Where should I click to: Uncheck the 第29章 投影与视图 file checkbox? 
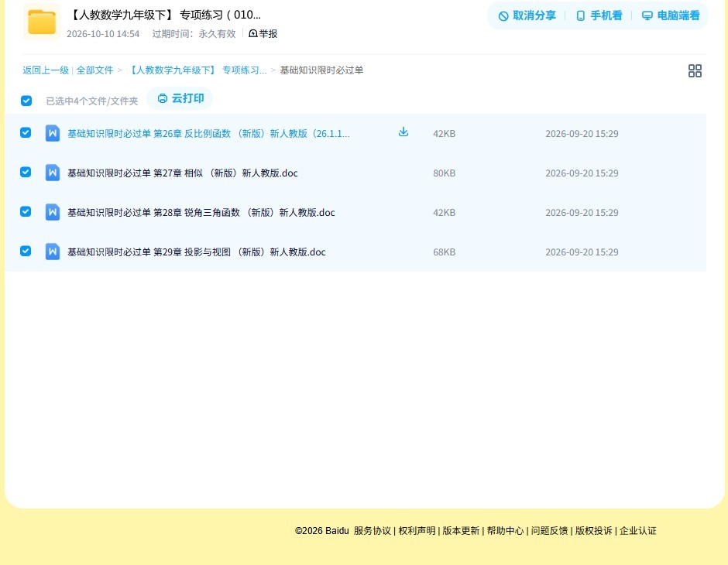point(26,251)
